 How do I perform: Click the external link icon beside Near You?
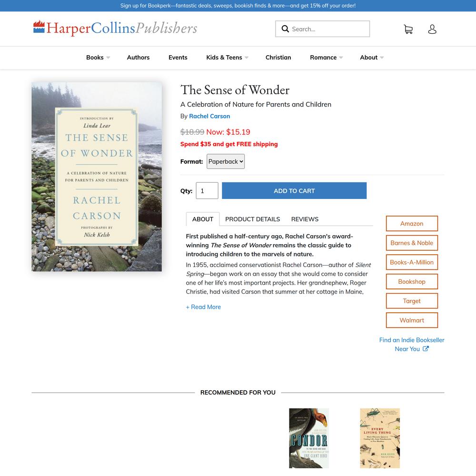426,348
